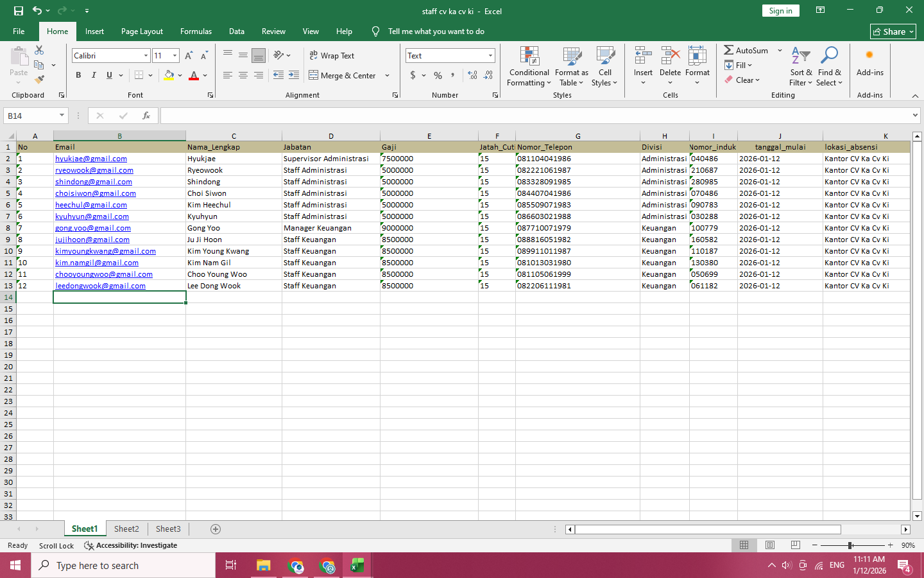Viewport: 924px width, 578px height.
Task: Open the hyukjae@gmail.com email link
Action: tap(91, 159)
